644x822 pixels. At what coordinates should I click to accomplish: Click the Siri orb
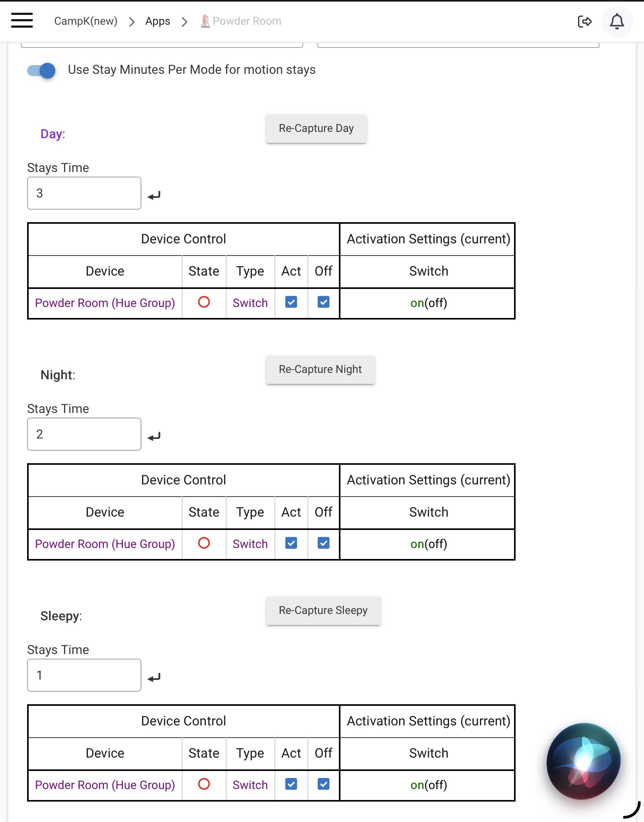(584, 761)
